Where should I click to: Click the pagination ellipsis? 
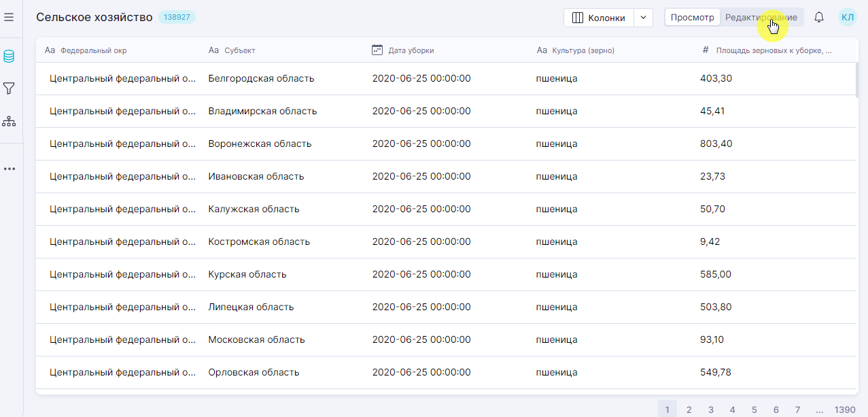pos(820,410)
